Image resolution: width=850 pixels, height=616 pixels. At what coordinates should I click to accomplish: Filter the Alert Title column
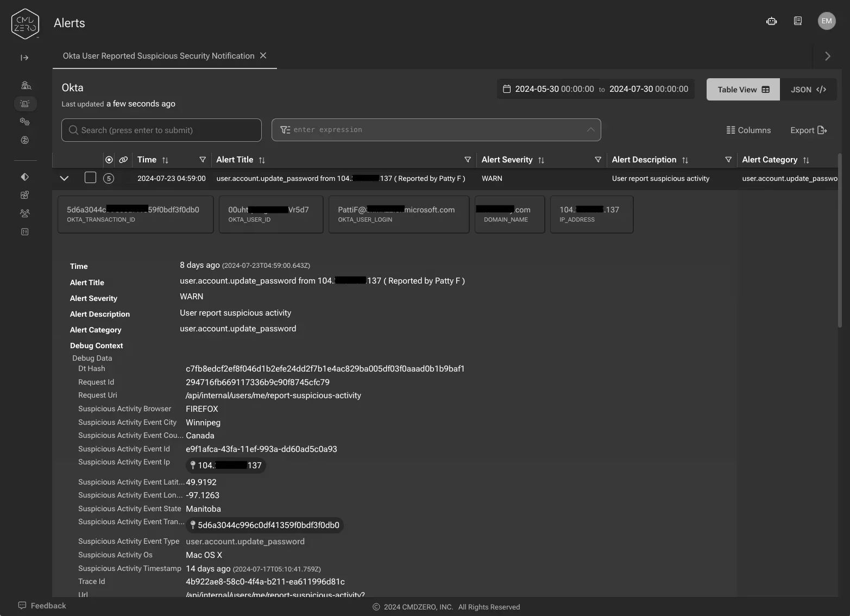[x=468, y=160]
